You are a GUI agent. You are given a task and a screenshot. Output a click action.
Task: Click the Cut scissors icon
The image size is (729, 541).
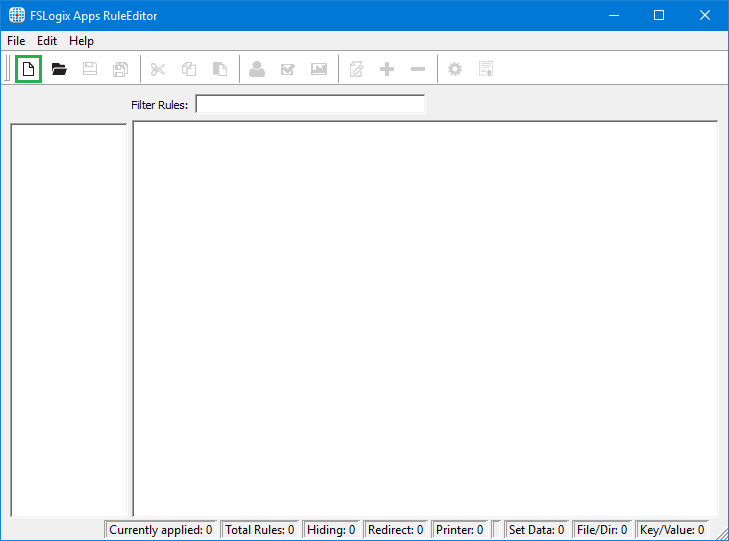[158, 69]
